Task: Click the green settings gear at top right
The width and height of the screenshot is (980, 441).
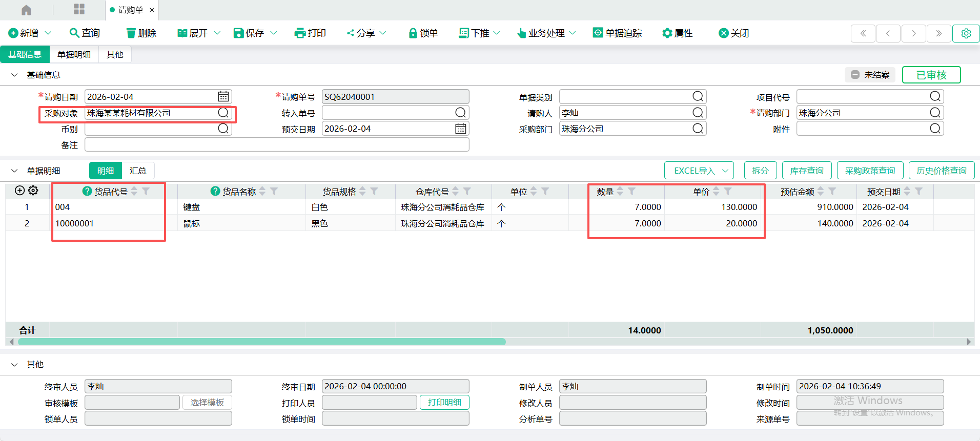Action: pyautogui.click(x=966, y=33)
